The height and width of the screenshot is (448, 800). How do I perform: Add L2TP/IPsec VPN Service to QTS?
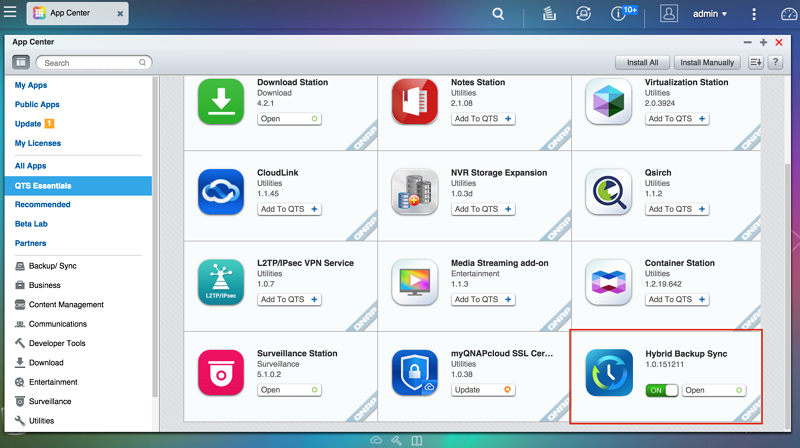tap(289, 300)
